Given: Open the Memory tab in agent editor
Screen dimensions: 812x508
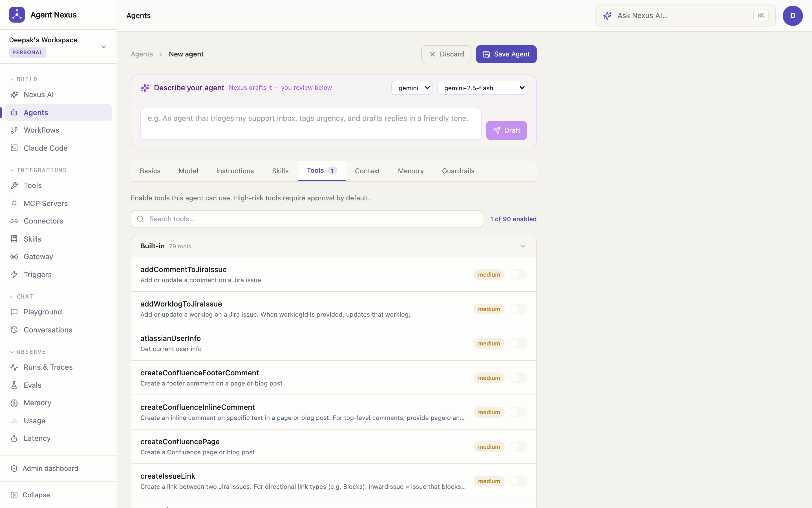Looking at the screenshot, I should point(411,171).
